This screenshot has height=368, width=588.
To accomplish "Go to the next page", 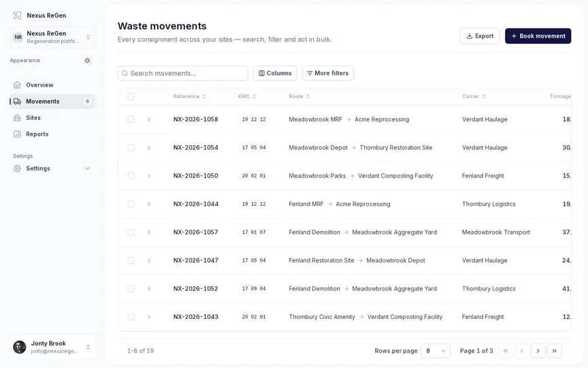I will tap(538, 351).
